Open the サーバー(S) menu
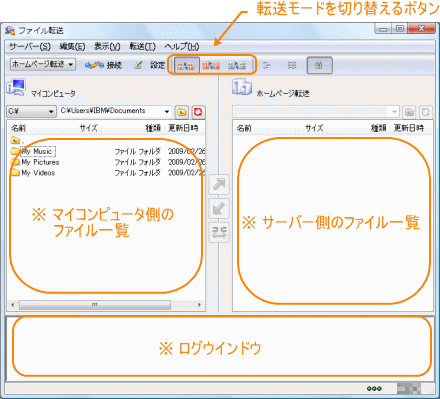The height and width of the screenshot is (399, 440). [30, 47]
